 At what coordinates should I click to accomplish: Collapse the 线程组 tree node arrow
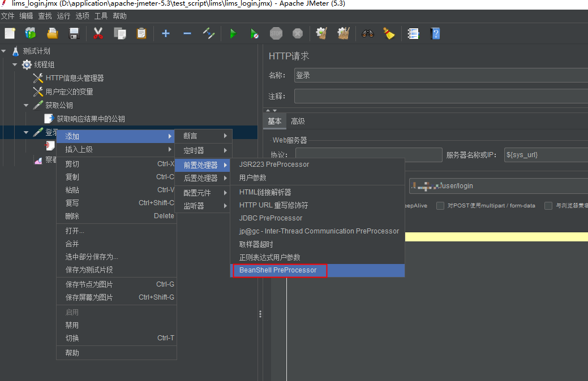pyautogui.click(x=15, y=64)
